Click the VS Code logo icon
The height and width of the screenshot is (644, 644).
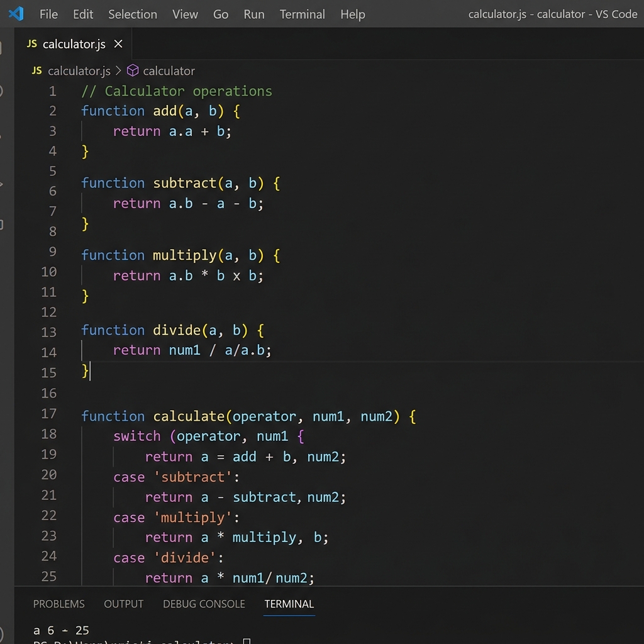pyautogui.click(x=16, y=14)
